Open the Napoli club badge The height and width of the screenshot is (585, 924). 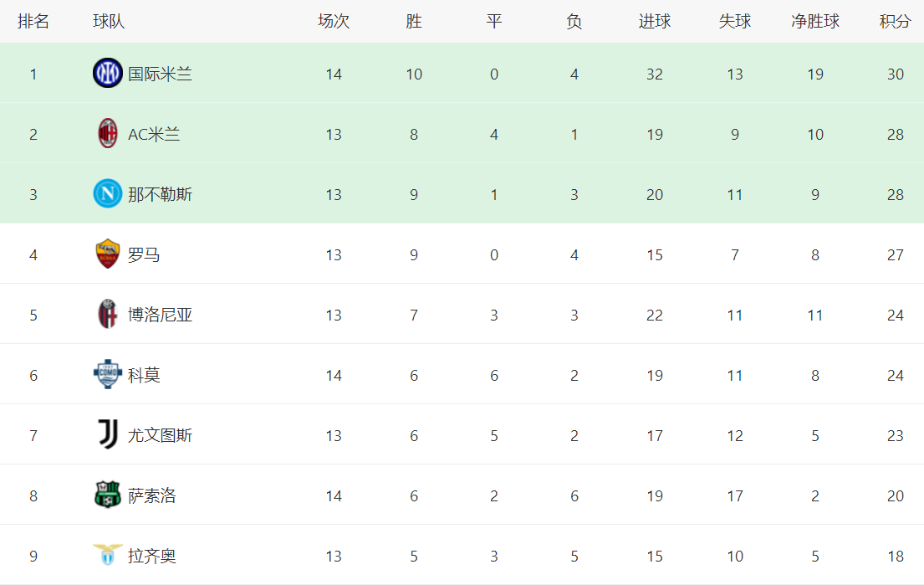(x=107, y=194)
